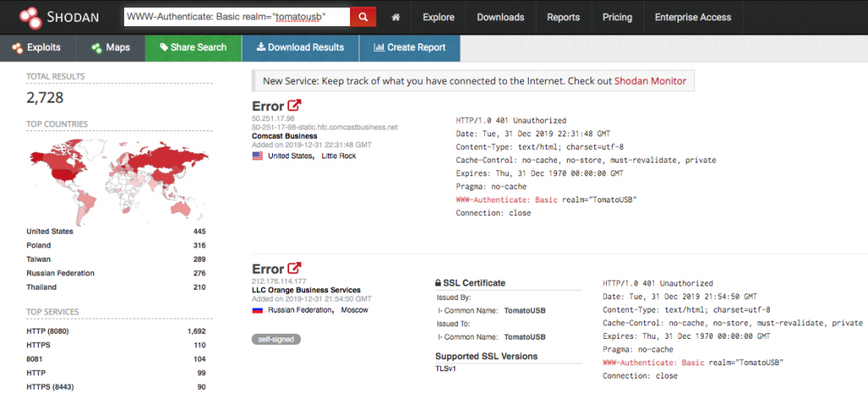
Task: Filter by Taiwan country
Action: tap(39, 259)
